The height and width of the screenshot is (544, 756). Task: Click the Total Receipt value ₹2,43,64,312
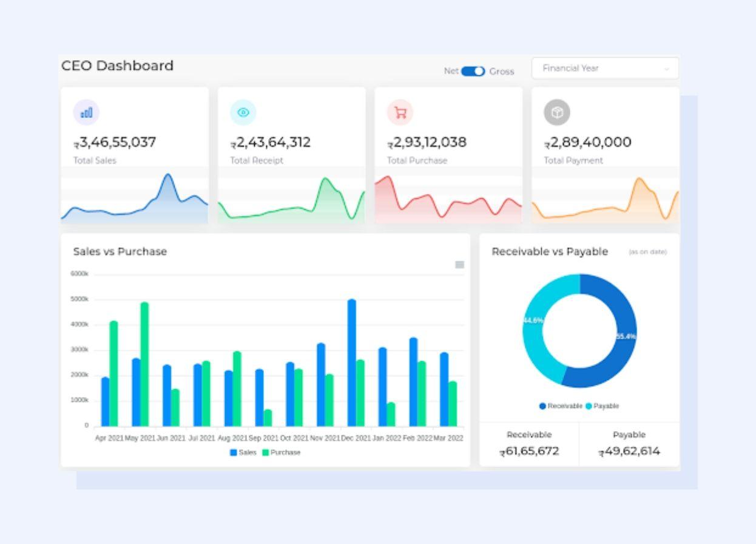click(x=271, y=143)
